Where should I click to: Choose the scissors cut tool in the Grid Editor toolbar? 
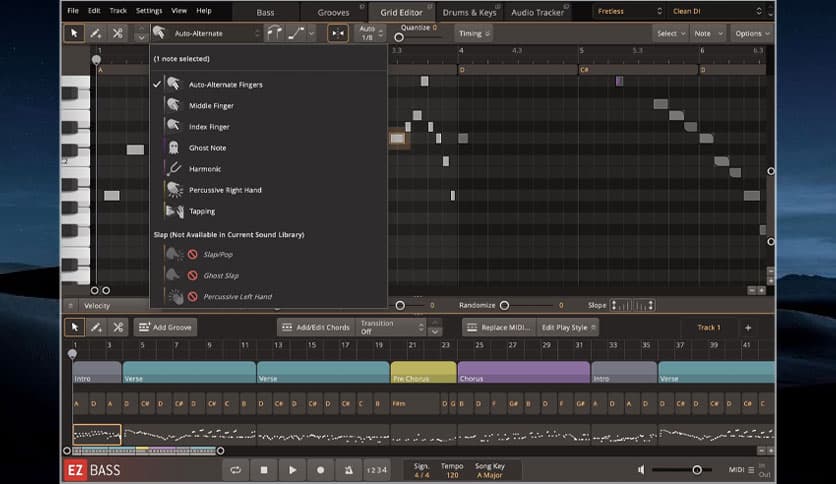118,33
